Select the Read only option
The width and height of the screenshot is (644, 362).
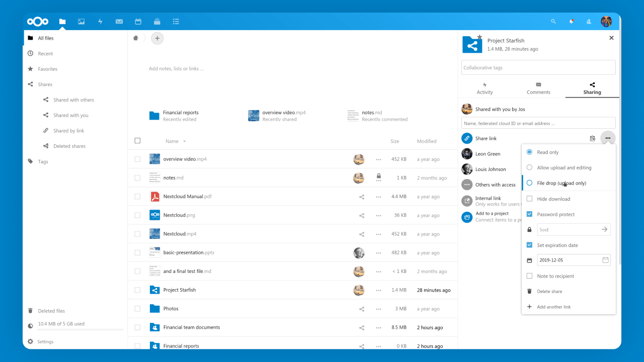529,152
